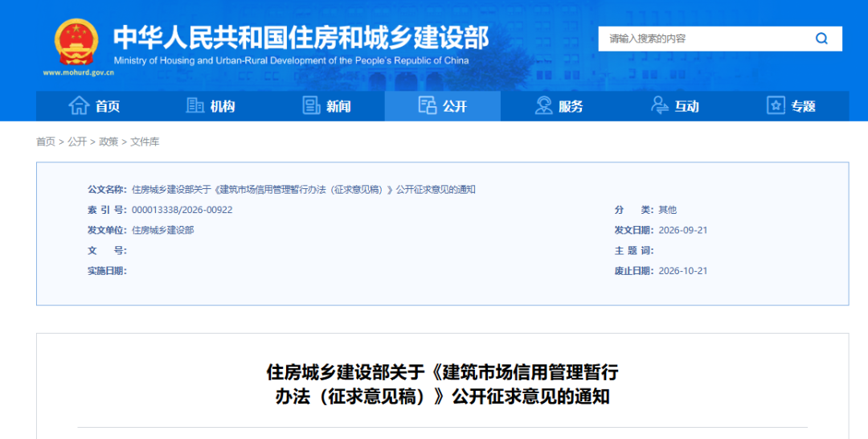Go to 文件库 in the breadcrumb
868x439 pixels.
(145, 142)
